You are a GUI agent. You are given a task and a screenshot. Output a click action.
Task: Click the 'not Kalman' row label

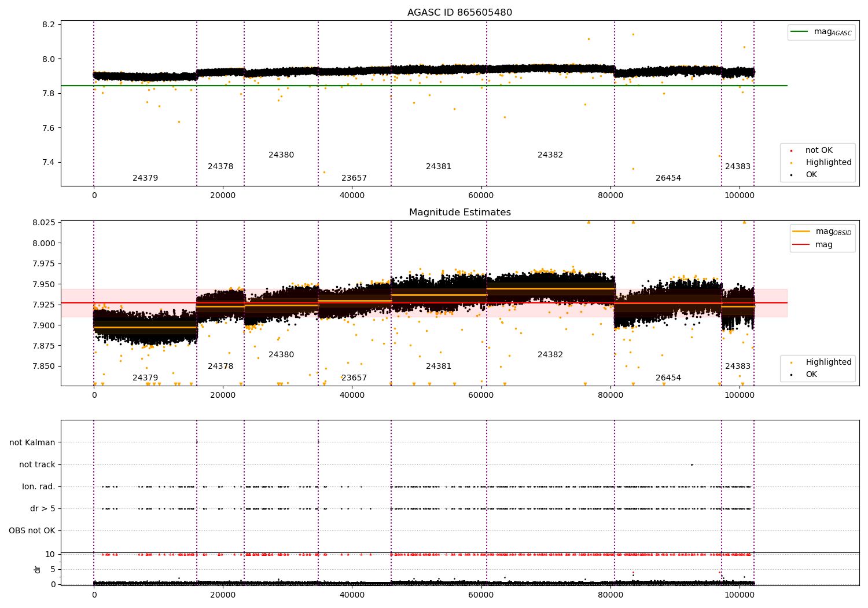pyautogui.click(x=32, y=443)
